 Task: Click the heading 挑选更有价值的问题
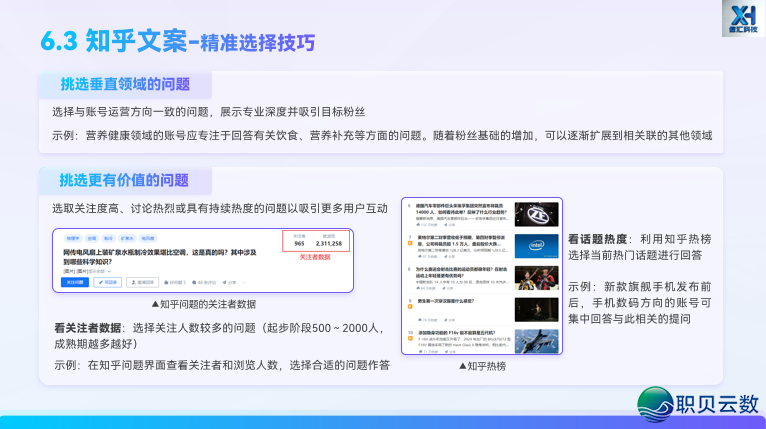click(x=124, y=180)
